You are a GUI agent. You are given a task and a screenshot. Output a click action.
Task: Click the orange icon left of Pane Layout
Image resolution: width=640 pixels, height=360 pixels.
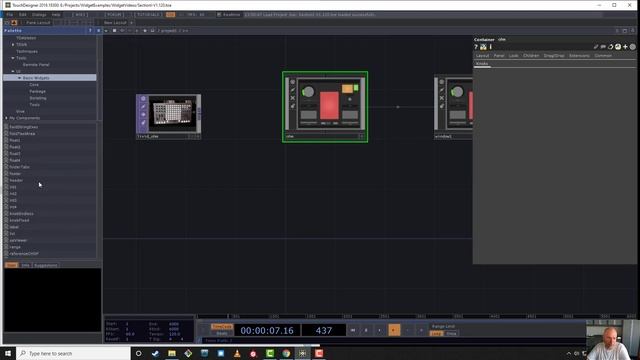(x=14, y=22)
